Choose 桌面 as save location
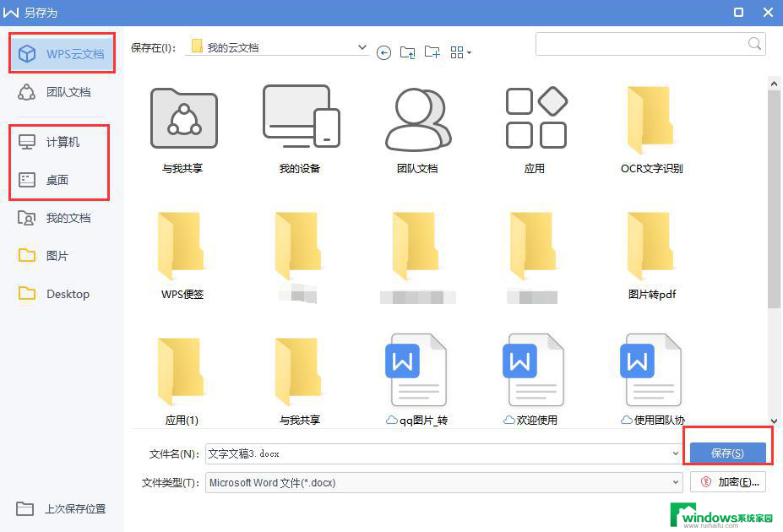The height and width of the screenshot is (532, 783). 43,180
